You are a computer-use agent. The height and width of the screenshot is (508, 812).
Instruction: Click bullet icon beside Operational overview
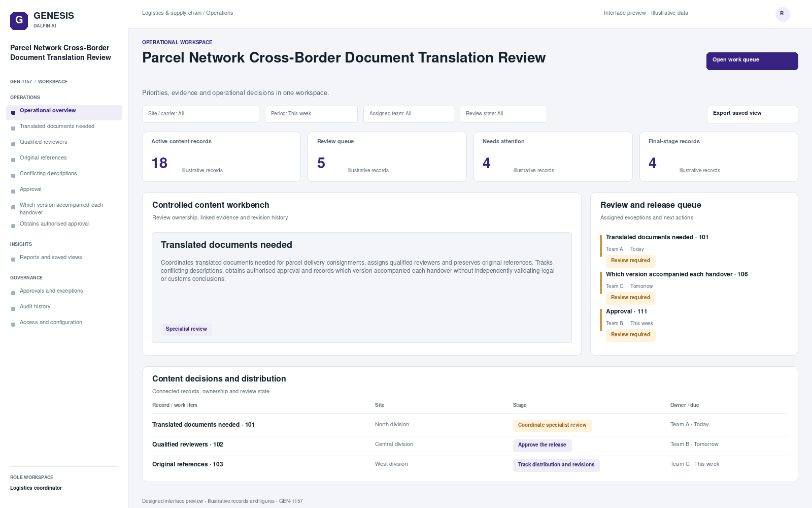point(13,113)
